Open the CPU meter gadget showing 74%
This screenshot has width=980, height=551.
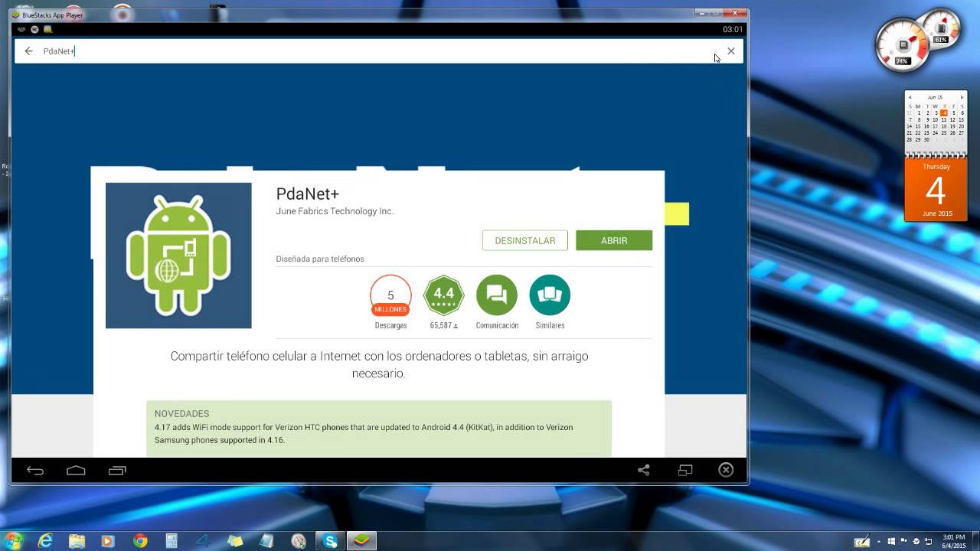pos(902,45)
